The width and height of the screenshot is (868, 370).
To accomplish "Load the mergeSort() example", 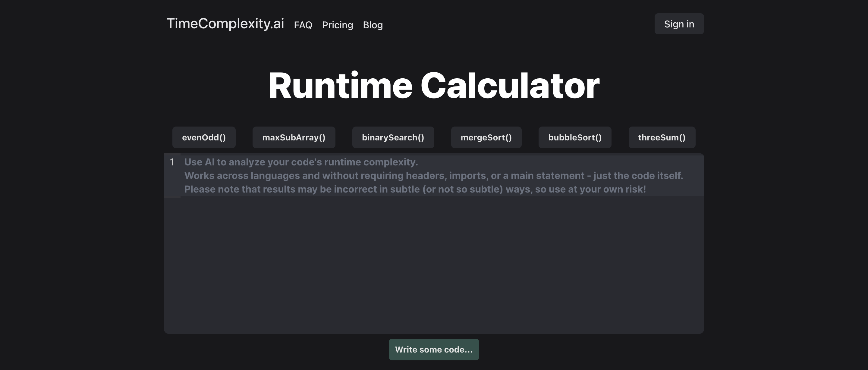I will click(x=486, y=137).
